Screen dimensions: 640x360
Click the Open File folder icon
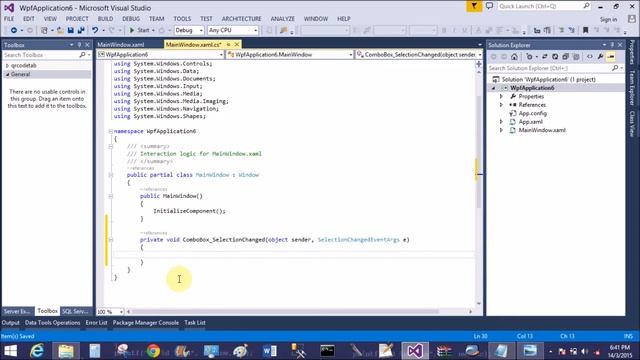(x=60, y=30)
